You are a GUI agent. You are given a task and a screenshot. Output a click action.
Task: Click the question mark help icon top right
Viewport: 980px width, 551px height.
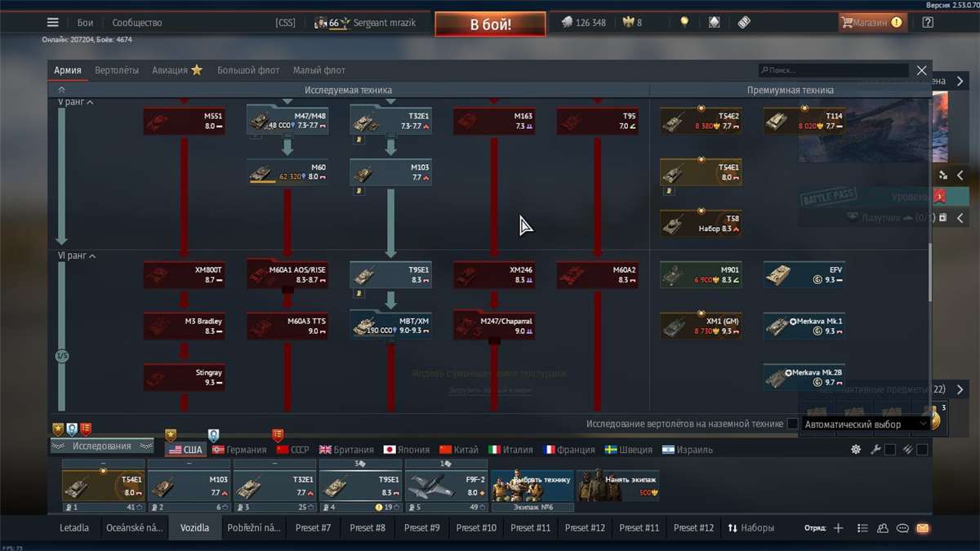[928, 22]
